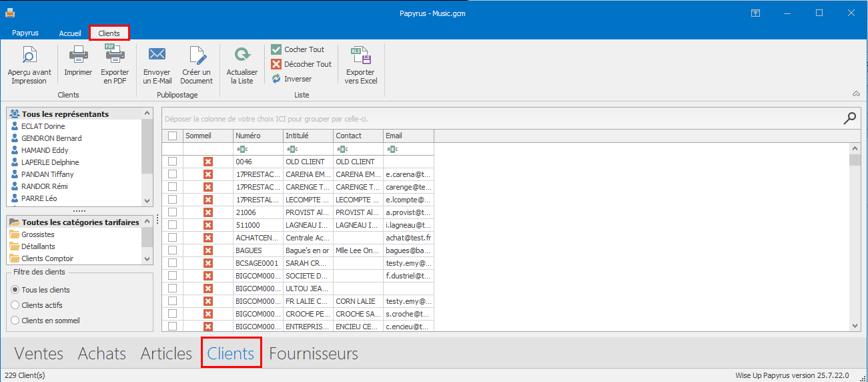Collapse the ribbon with the chevron
The height and width of the screenshot is (382, 868).
click(x=856, y=93)
